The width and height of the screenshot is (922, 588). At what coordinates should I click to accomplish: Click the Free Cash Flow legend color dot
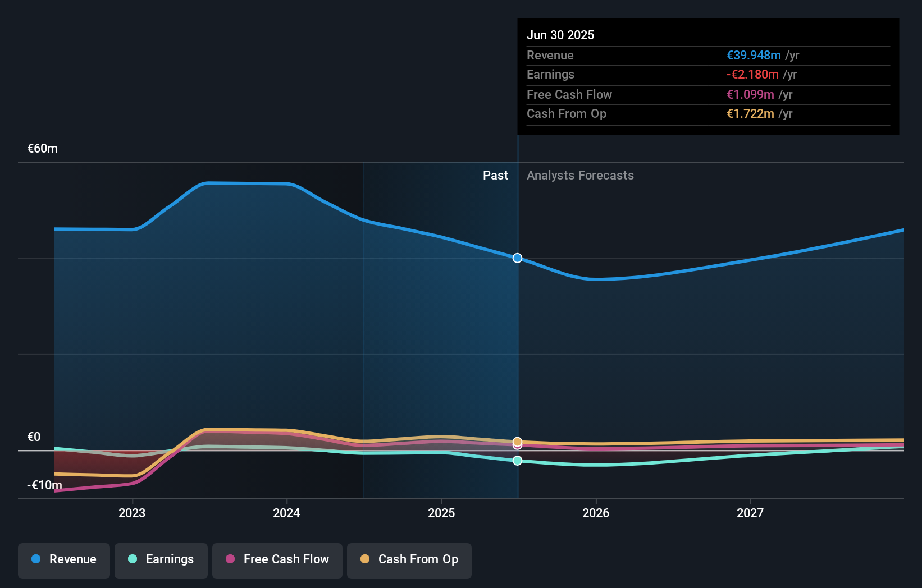[x=230, y=559]
